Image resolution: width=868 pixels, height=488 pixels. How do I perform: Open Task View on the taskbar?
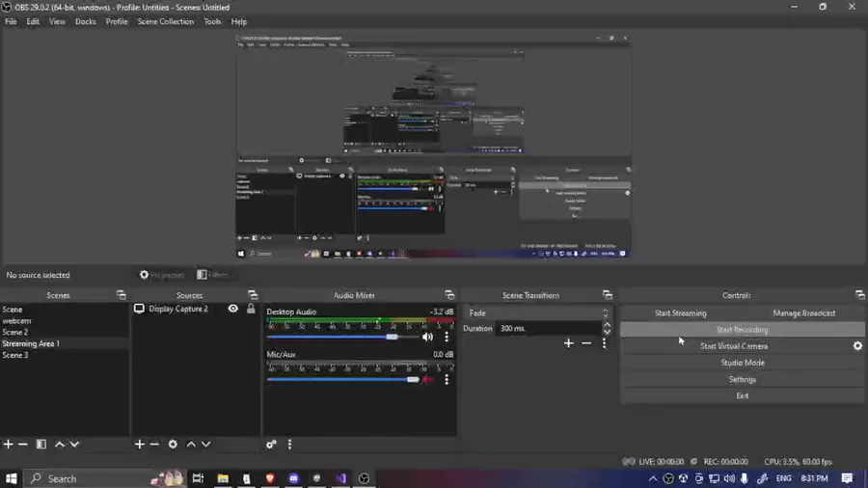coord(198,478)
